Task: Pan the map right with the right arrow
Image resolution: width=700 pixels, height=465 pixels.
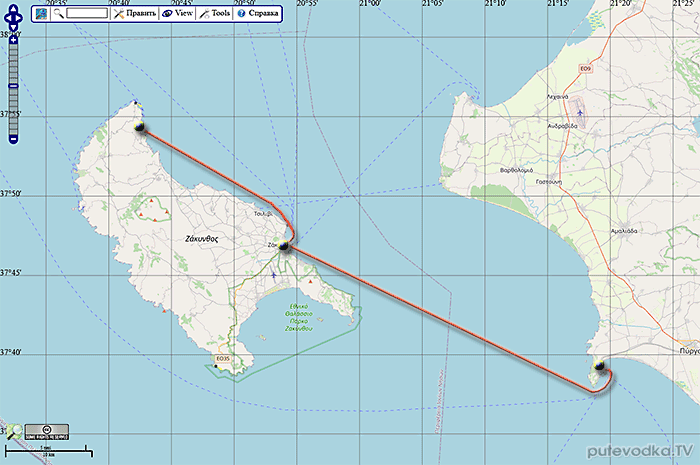Action: click(x=19, y=18)
